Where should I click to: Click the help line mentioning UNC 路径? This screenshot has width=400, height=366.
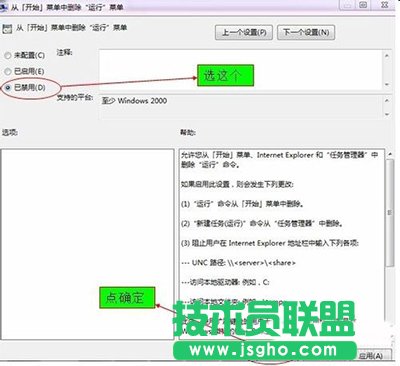click(x=238, y=263)
